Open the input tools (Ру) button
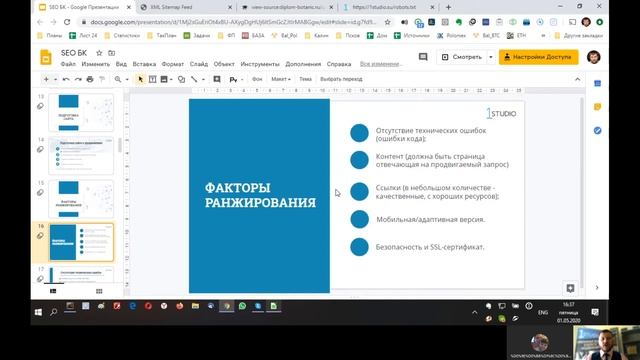 233,79
